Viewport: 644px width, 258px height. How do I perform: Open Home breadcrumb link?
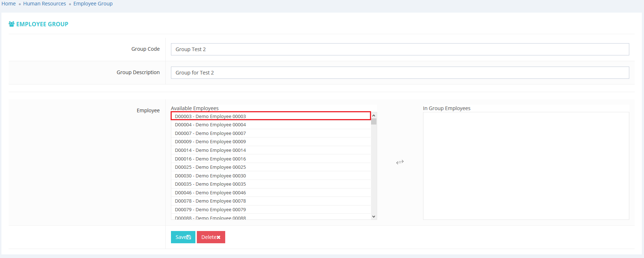[x=9, y=4]
